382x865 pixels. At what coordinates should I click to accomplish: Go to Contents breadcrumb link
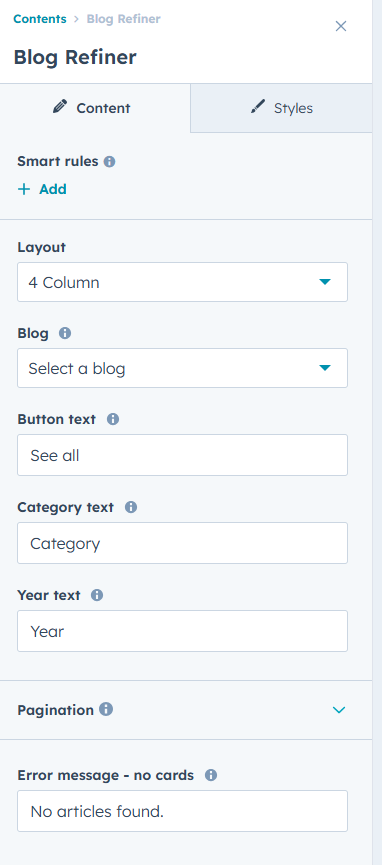40,19
